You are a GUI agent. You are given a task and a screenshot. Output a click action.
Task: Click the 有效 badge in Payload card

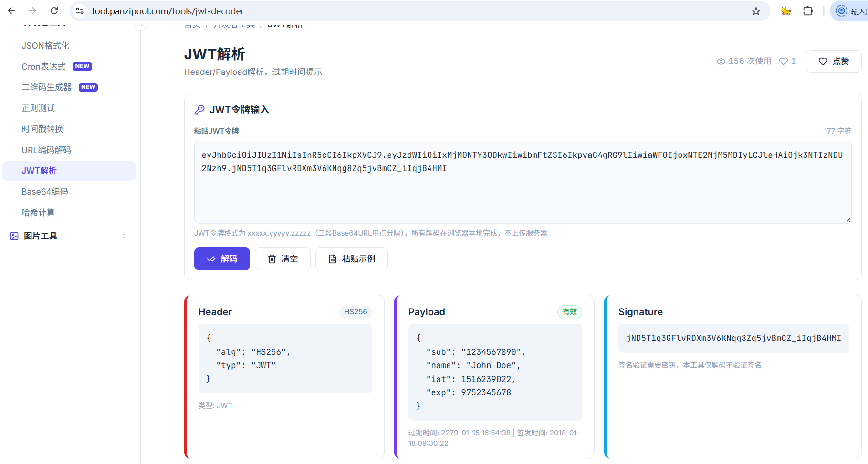pos(570,312)
